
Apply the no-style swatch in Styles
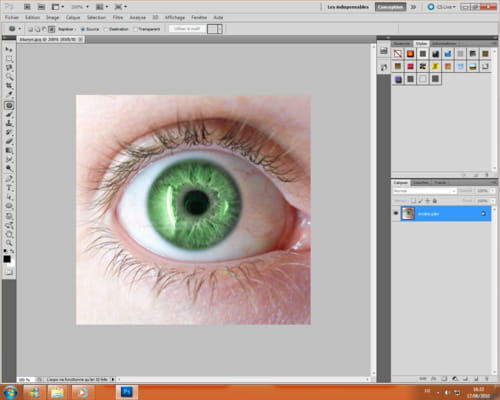(x=398, y=53)
